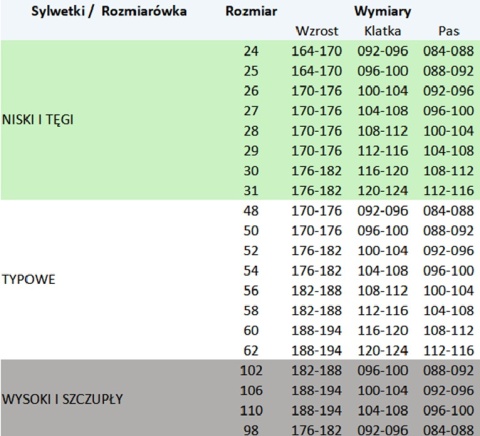Viewport: 480px width, 436px height.
Task: Click the TYPOWE category cell
Action: click(29, 279)
